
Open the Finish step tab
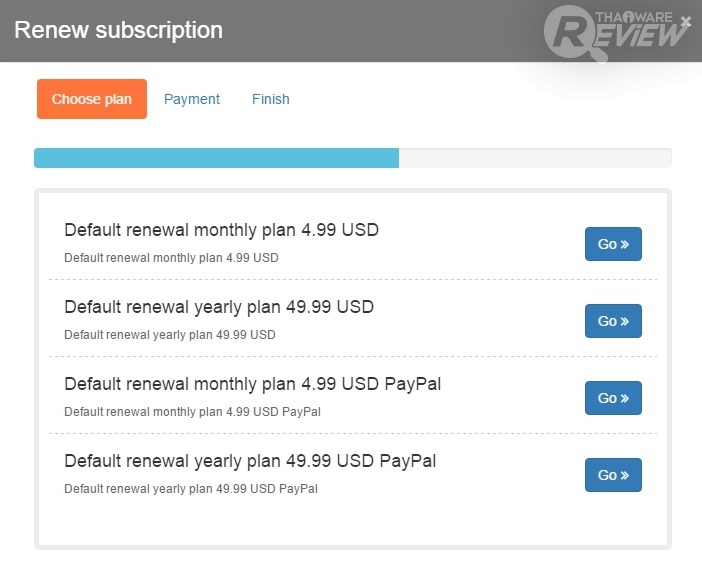(x=270, y=99)
